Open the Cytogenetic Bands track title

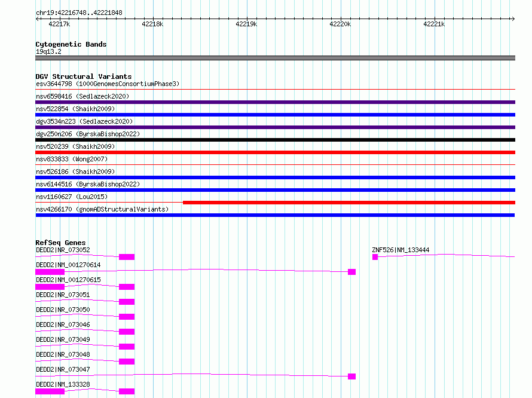[71, 44]
